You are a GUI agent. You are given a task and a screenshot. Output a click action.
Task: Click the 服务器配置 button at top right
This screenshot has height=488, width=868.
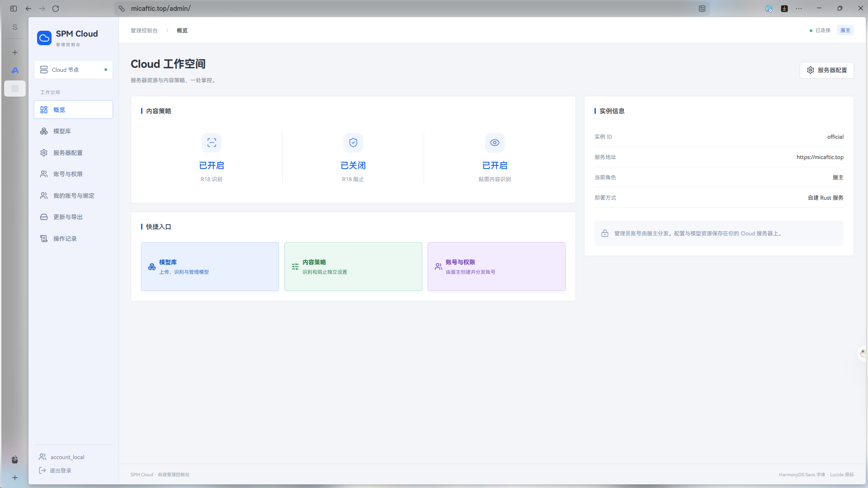[826, 70]
